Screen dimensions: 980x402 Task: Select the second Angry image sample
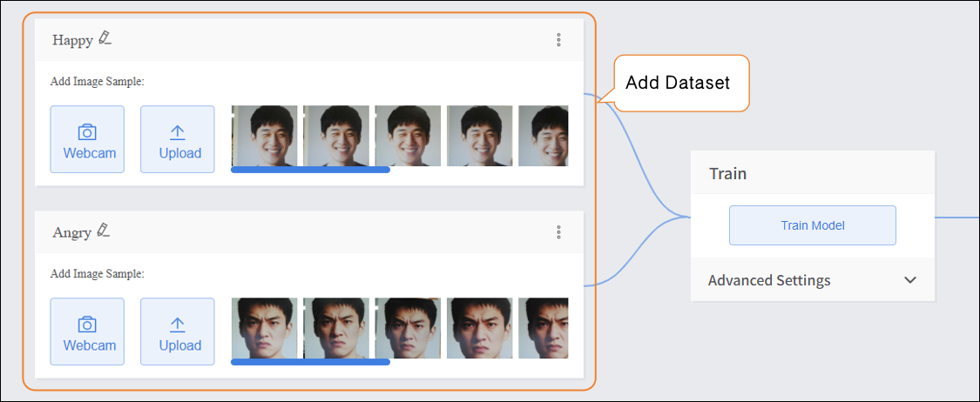tap(336, 327)
